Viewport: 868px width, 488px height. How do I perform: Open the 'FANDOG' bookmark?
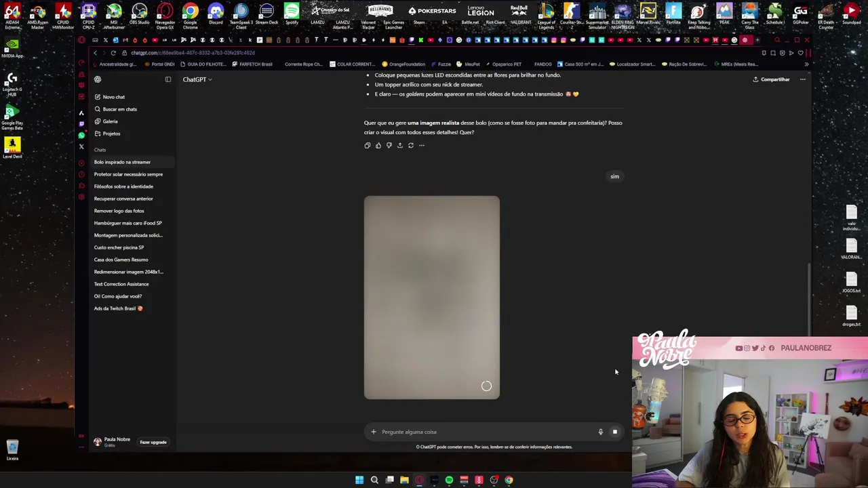coord(542,64)
